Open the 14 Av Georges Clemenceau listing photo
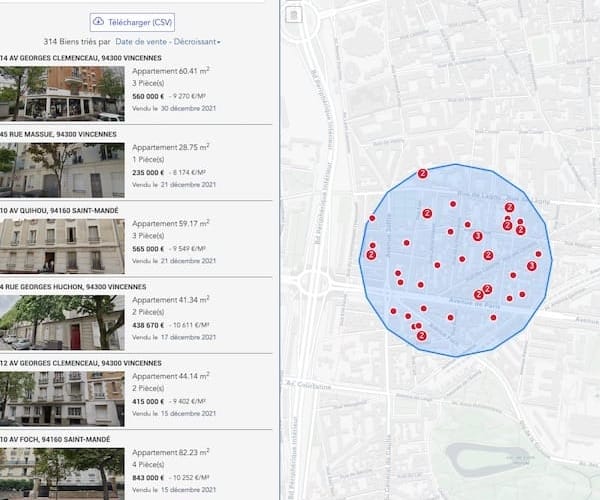This screenshot has height=500, width=600. (62, 93)
